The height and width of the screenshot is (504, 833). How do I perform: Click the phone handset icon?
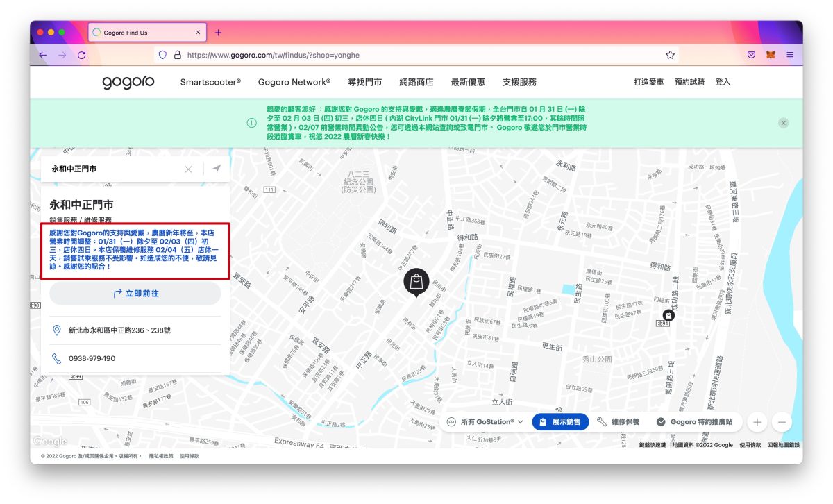click(x=57, y=359)
